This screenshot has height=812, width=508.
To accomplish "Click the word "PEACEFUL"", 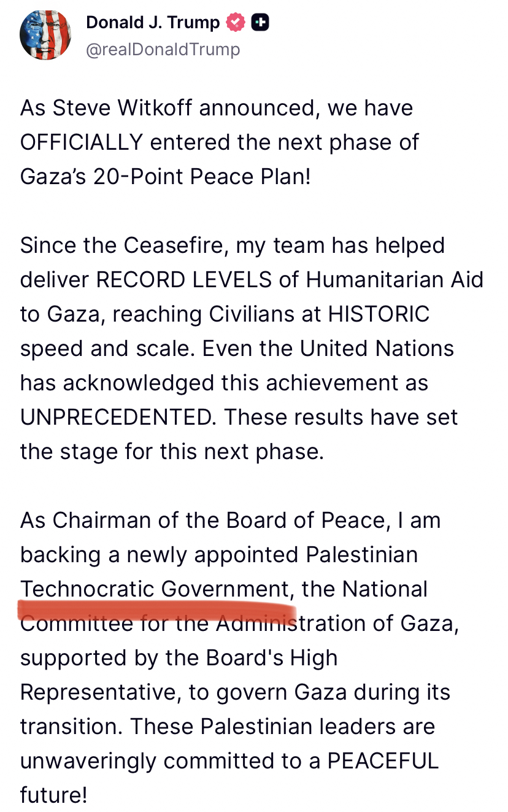I will 383,761.
